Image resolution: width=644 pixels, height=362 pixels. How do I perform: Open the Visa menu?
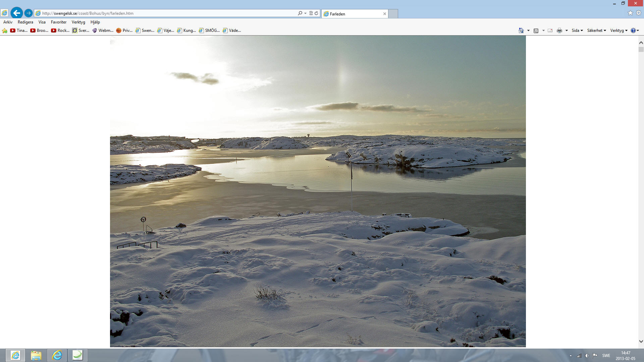coord(42,22)
